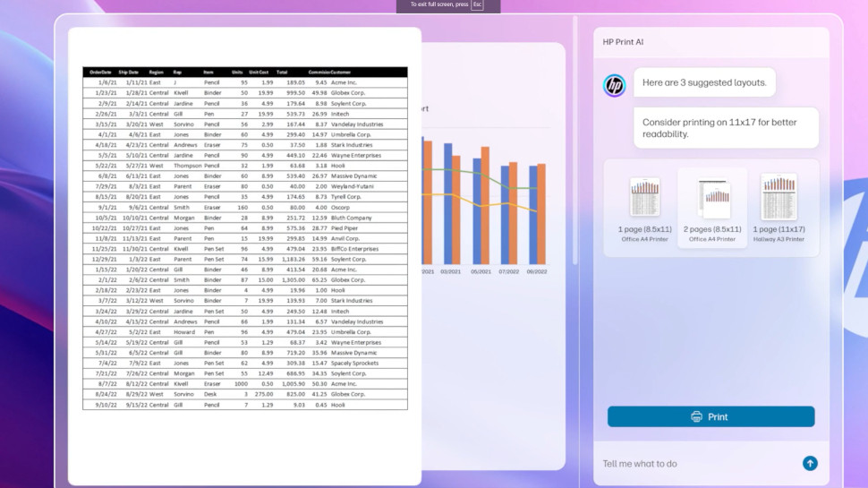Click the 1,183.26 total cell
868x488 pixels.
click(x=294, y=260)
